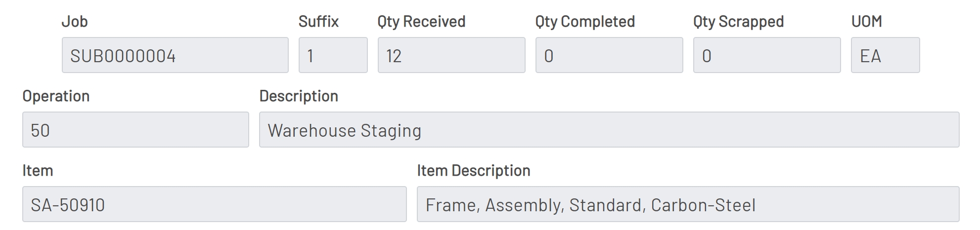Click the UOM label text
Image resolution: width=980 pixels, height=230 pixels.
tap(866, 22)
